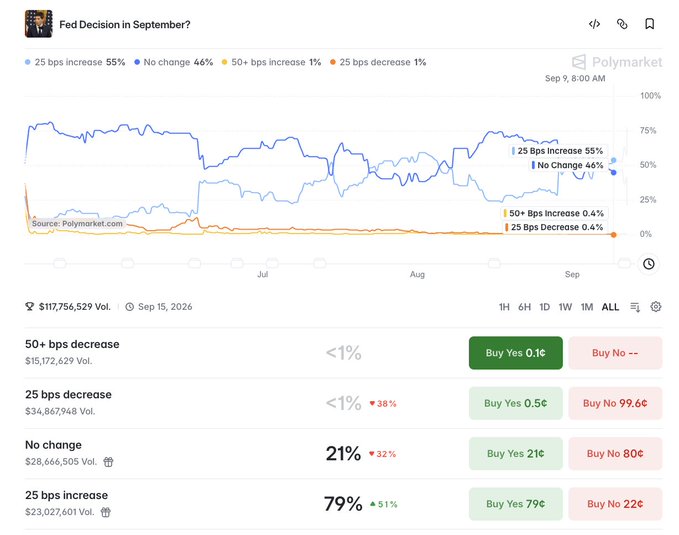The height and width of the screenshot is (535, 679).
Task: Click the Fed Decision in September title
Action: point(125,25)
